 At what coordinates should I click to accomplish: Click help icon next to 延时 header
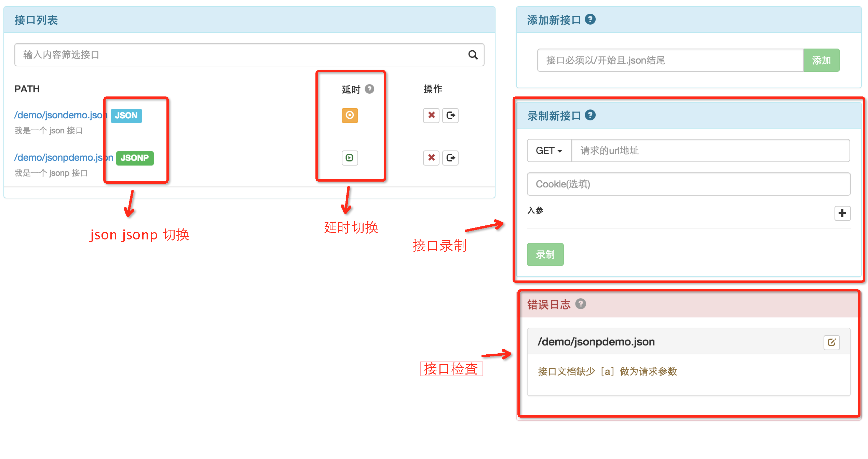tap(369, 89)
